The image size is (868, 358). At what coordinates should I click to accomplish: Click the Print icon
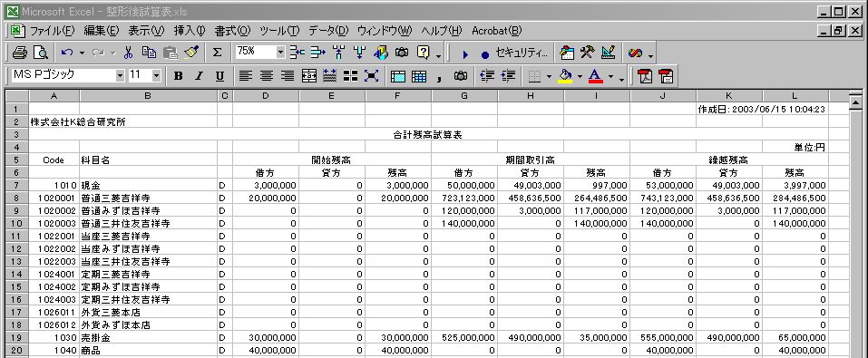(19, 53)
